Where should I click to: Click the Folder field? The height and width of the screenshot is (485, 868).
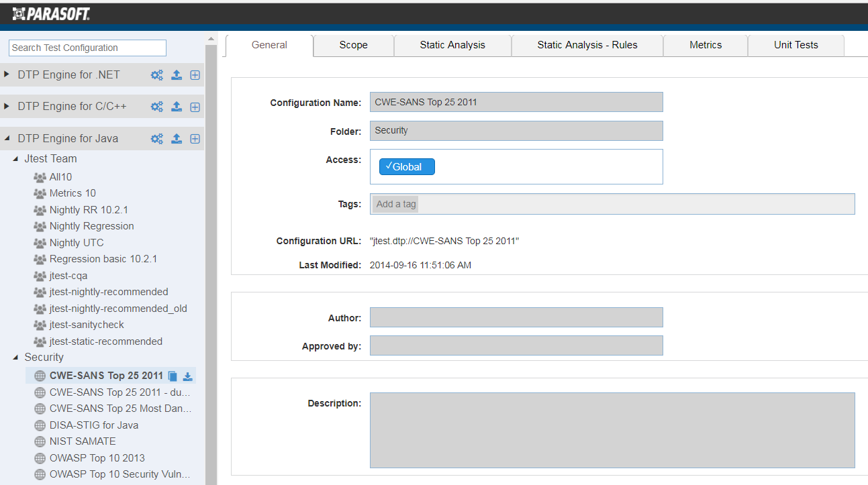coord(516,131)
